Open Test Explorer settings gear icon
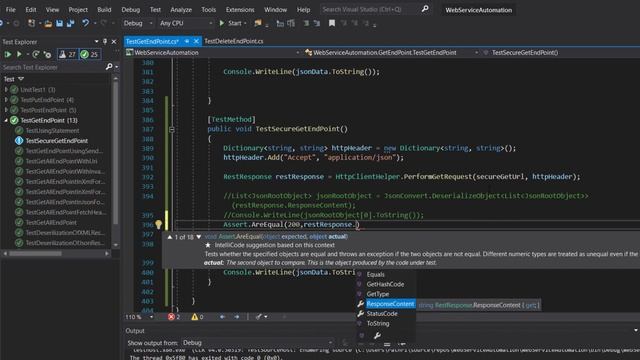This screenshot has width=640, height=360. [47, 54]
